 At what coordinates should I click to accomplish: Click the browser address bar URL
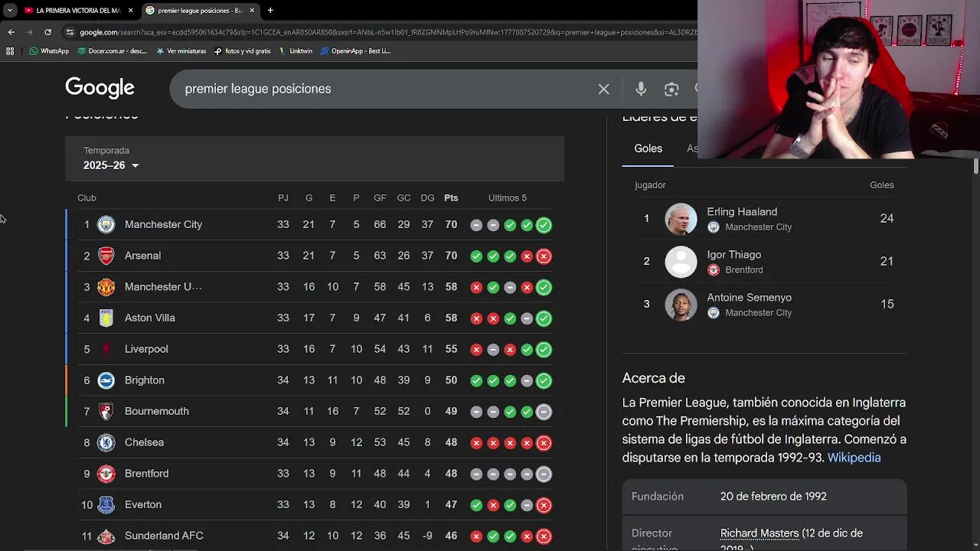pos(388,32)
